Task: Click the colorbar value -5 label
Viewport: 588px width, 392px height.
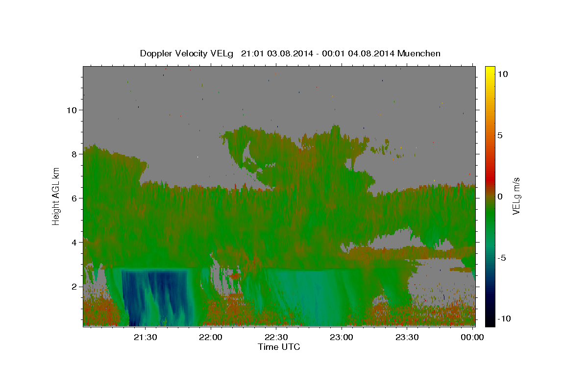Action: [x=502, y=258]
